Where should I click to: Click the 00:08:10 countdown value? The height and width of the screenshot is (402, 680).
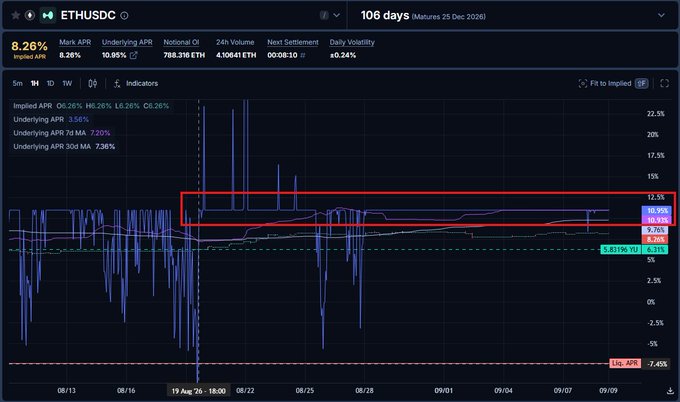282,55
